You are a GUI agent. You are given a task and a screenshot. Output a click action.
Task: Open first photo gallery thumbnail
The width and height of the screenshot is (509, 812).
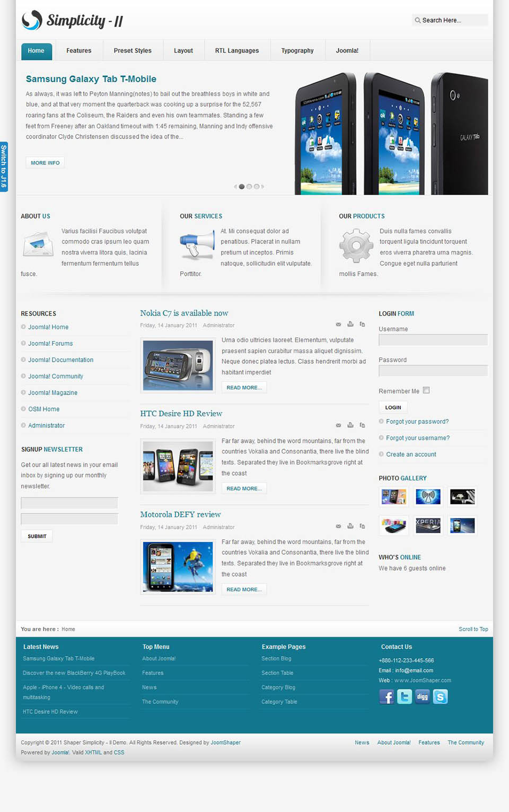(393, 496)
